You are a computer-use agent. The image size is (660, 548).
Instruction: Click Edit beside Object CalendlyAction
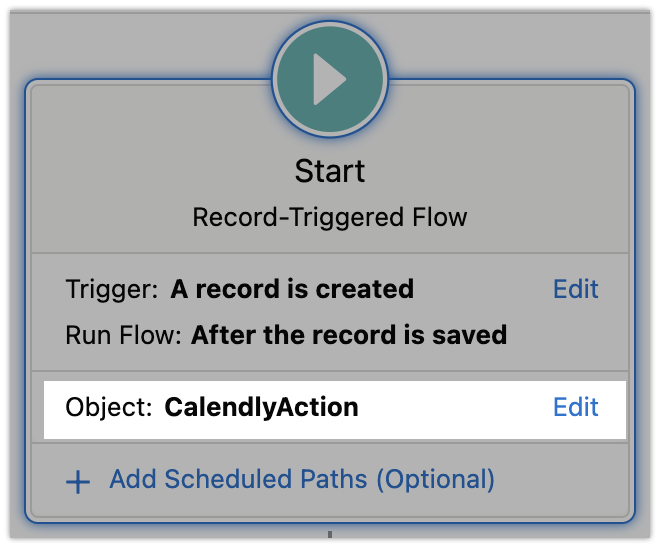tap(575, 408)
